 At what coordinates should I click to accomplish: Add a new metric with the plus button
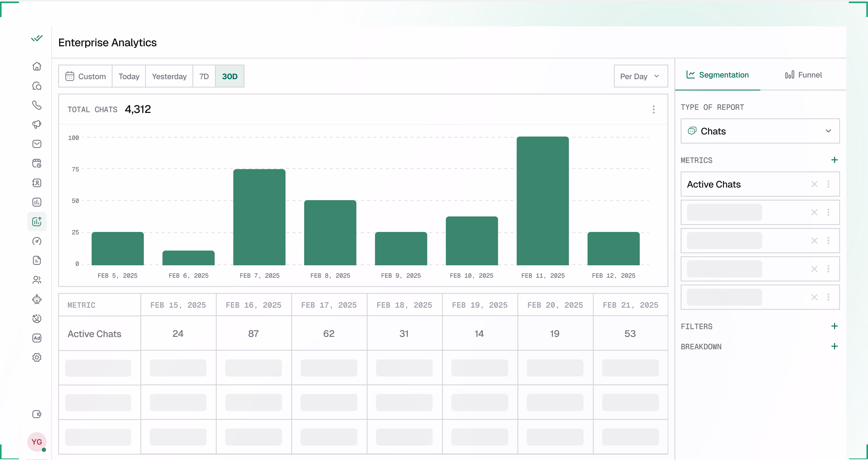point(835,160)
